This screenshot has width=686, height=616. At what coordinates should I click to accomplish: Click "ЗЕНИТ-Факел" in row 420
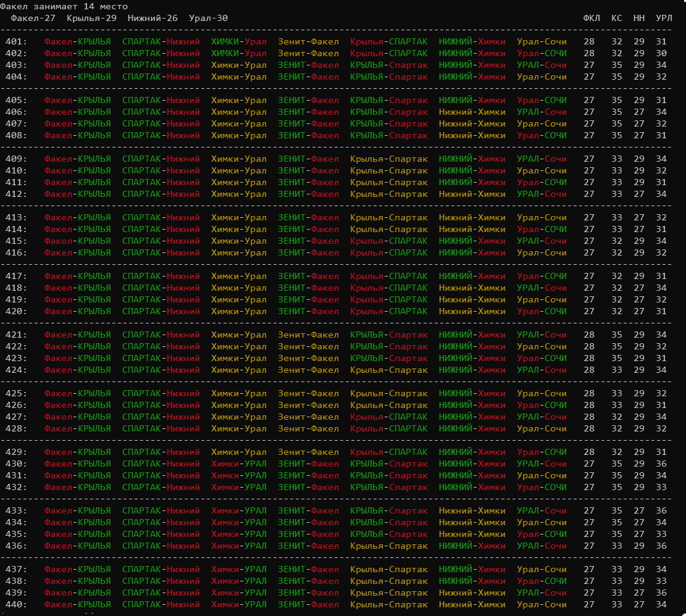point(309,312)
